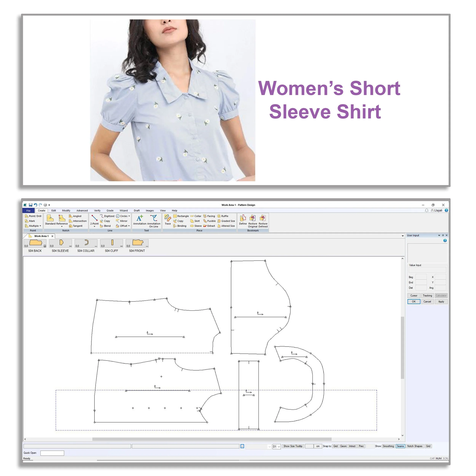Toggle Snap to Grid
476x476 pixels.
(335, 446)
